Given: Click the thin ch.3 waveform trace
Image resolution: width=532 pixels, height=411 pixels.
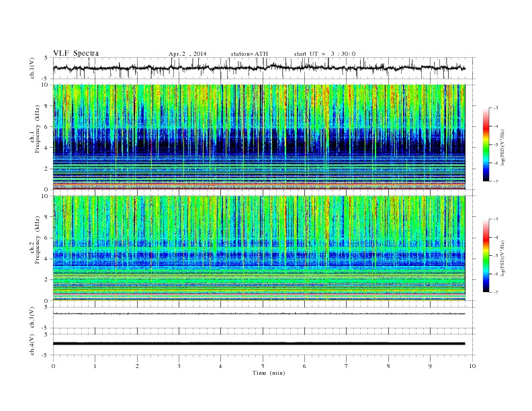Looking at the screenshot, I should [x=259, y=314].
